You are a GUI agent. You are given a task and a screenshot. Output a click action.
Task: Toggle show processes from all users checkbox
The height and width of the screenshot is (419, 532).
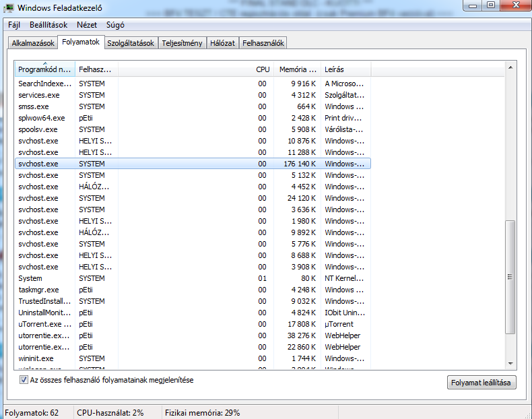pyautogui.click(x=24, y=381)
